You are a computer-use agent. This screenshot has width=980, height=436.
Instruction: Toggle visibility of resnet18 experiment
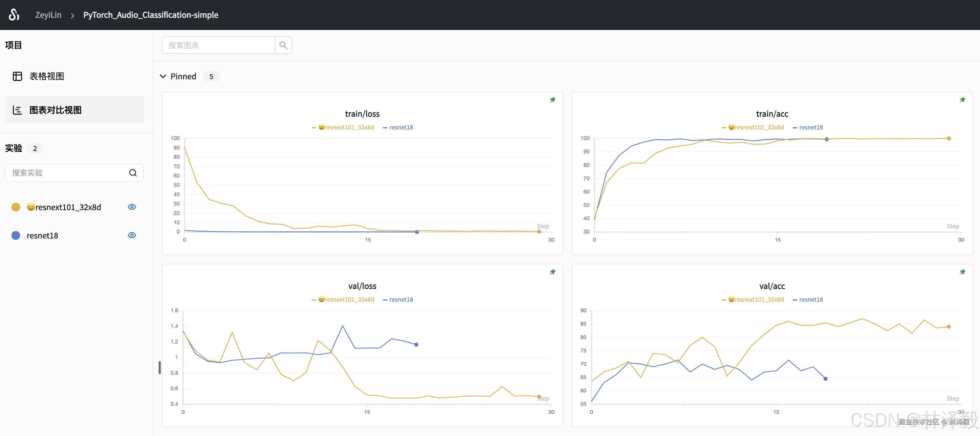(132, 235)
